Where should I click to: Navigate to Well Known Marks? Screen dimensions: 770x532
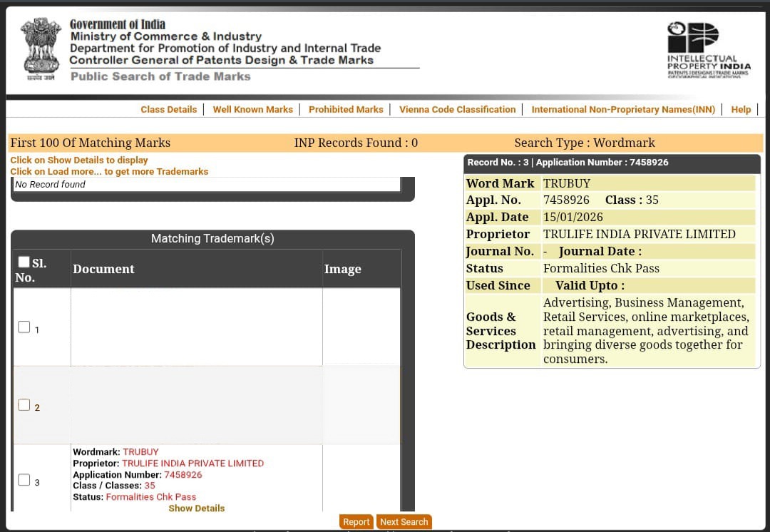253,109
